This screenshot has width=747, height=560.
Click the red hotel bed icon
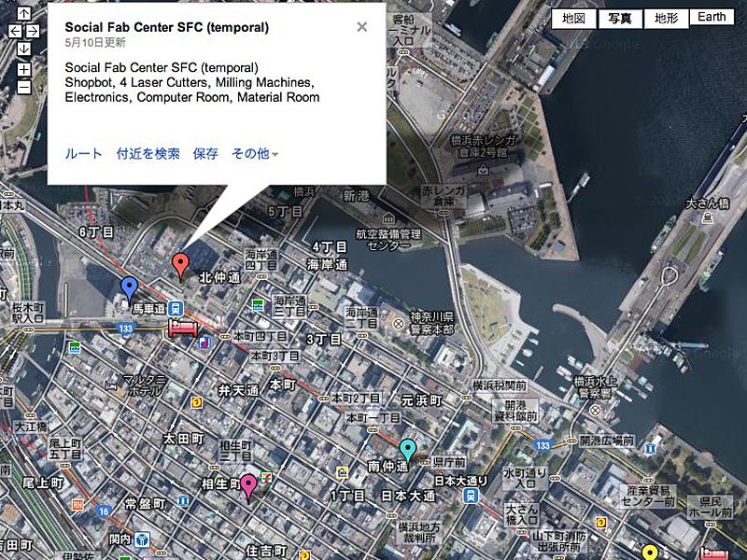point(183,329)
